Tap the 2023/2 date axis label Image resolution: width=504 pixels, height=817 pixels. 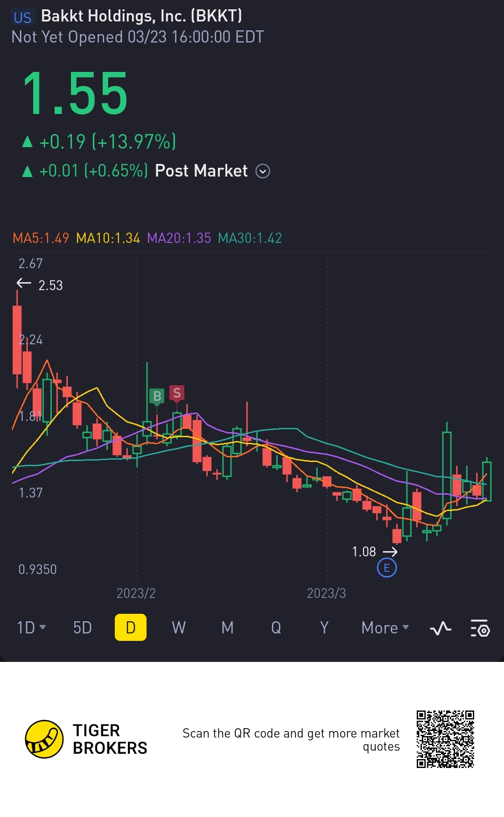(136, 593)
